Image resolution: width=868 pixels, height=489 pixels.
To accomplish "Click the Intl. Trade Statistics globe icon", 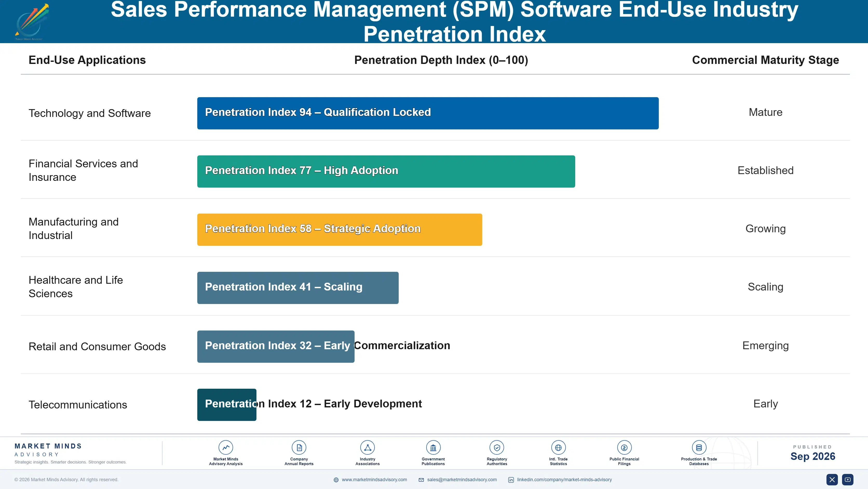I will (558, 447).
